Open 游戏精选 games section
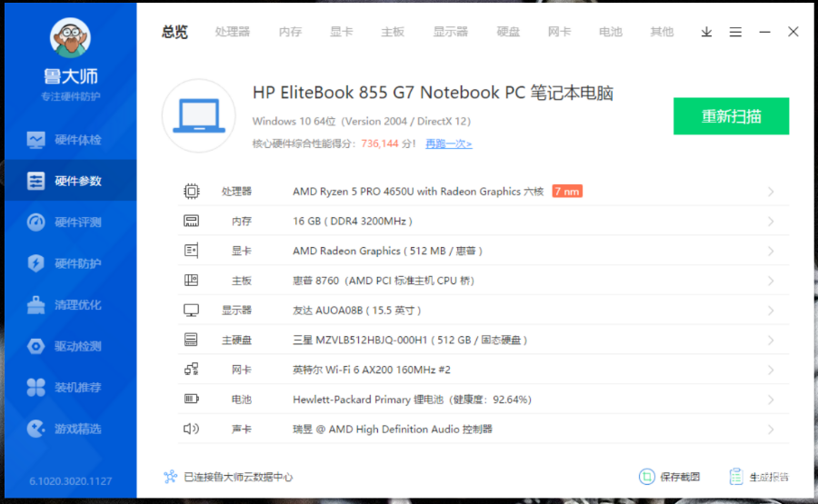The height and width of the screenshot is (504, 818). (x=70, y=429)
